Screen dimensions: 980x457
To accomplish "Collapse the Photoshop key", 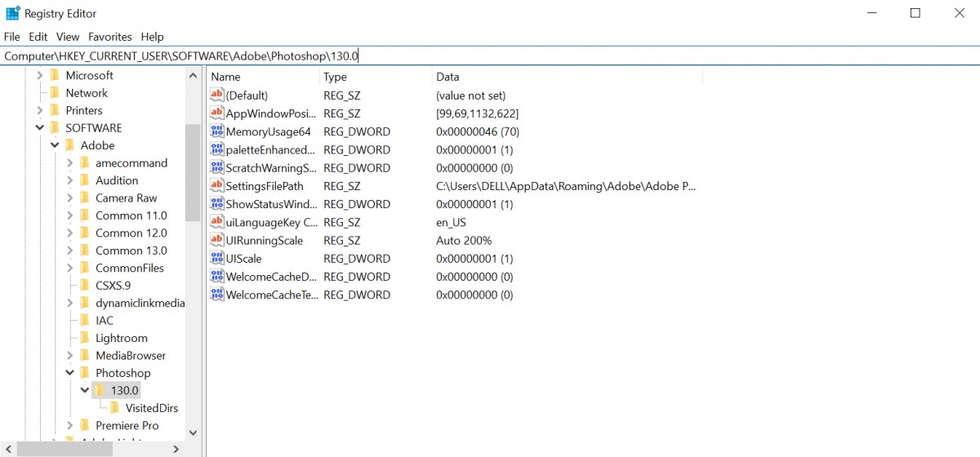I will 70,373.
